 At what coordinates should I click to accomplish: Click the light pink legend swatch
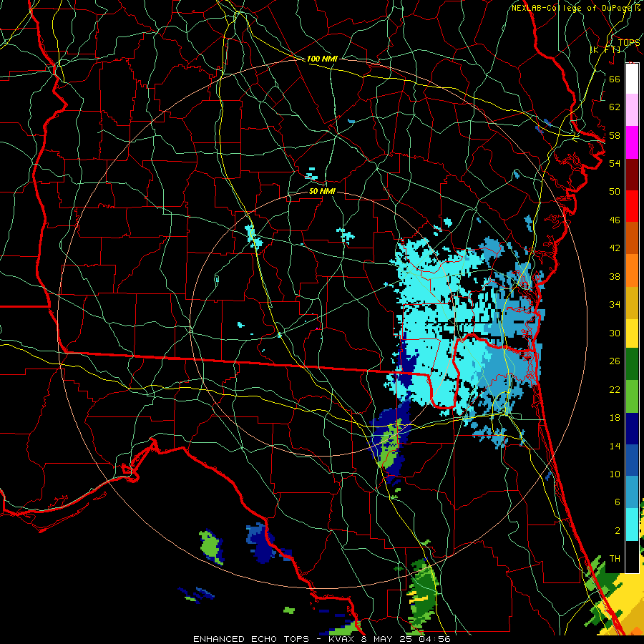point(632,110)
